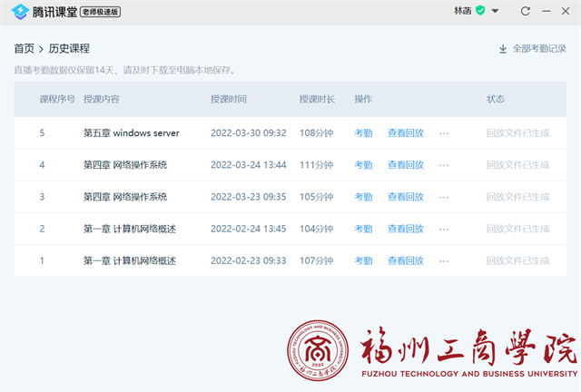Click the username 林菡 in title bar
Screen dimensions: 581x392
tap(463, 11)
